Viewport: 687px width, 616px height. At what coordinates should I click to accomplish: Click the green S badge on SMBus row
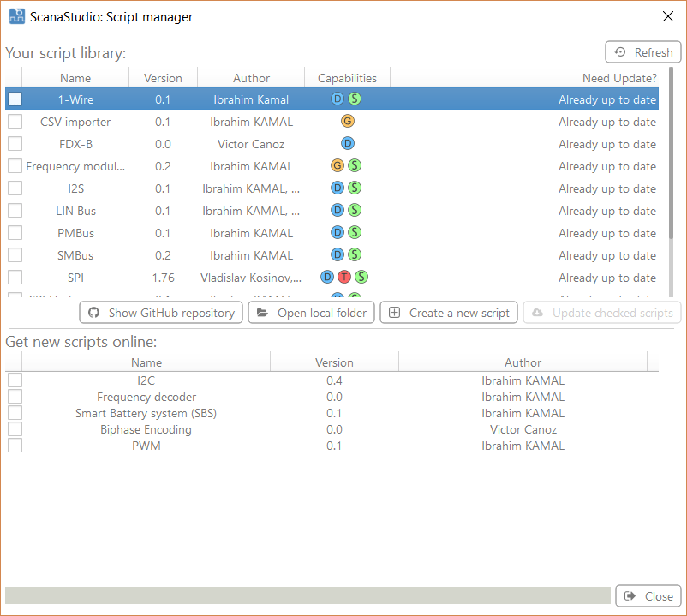(x=355, y=254)
